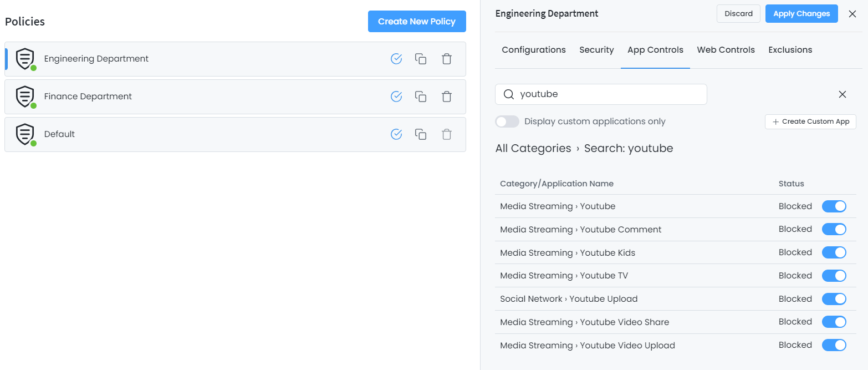Click the Apply Changes button

pos(801,14)
